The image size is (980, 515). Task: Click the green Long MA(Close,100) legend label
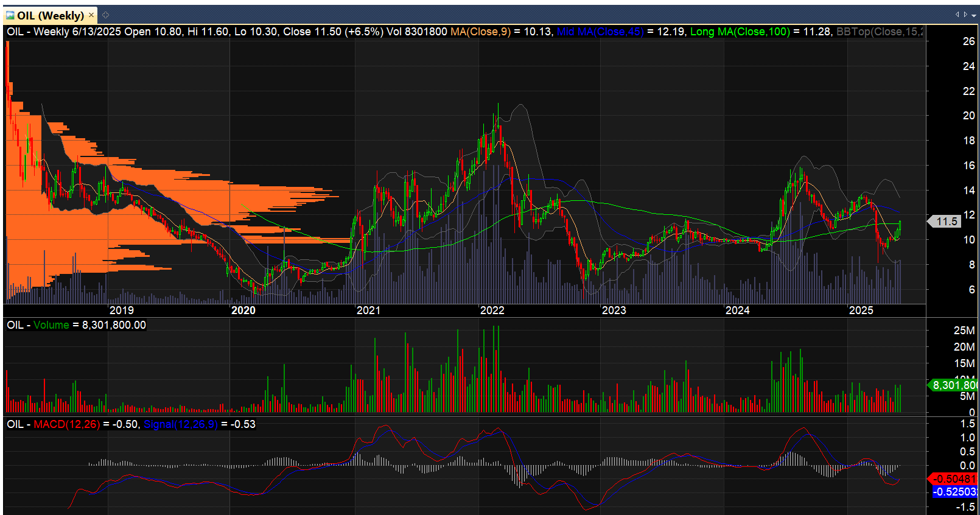pyautogui.click(x=740, y=32)
